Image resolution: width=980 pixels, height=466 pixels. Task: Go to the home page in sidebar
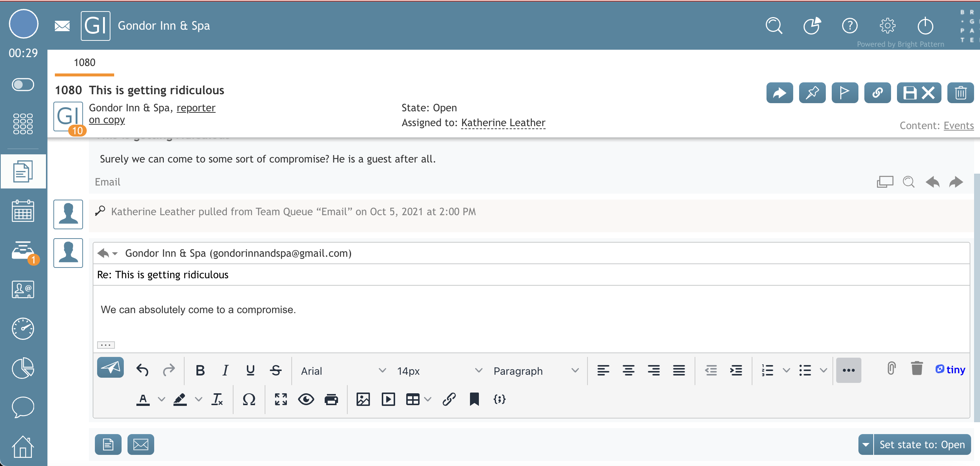click(x=23, y=447)
